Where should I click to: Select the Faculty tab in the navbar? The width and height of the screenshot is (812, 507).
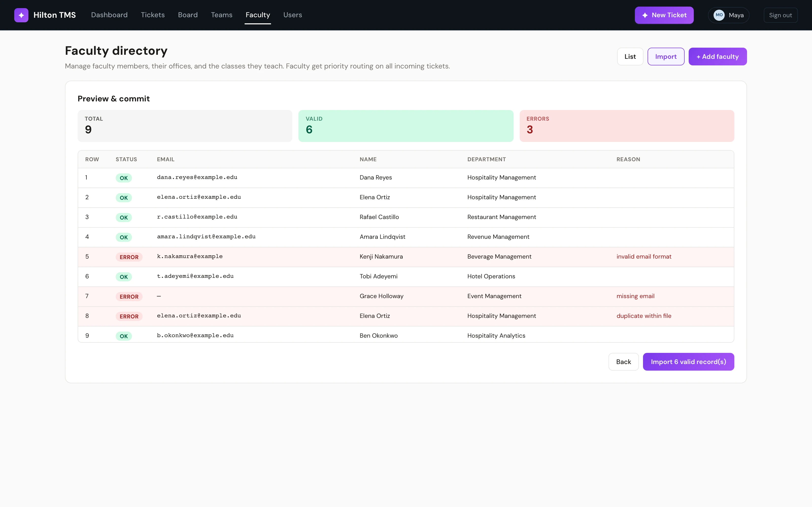point(258,15)
